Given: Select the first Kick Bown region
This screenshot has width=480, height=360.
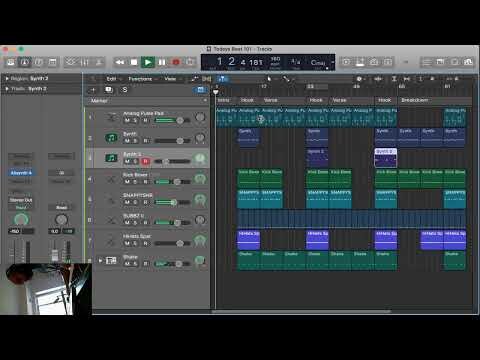Looking at the screenshot, I should (x=249, y=178).
